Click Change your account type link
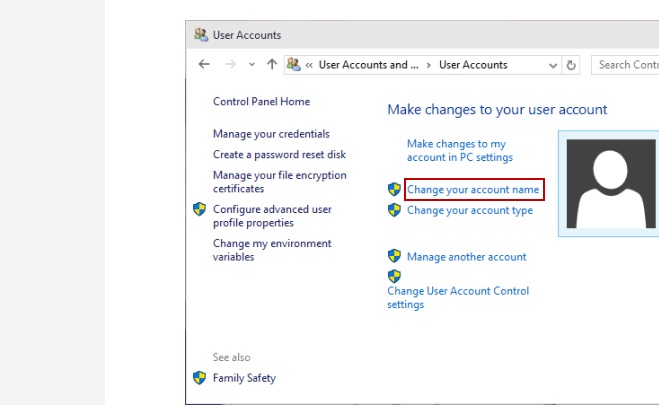The image size is (659, 405). click(x=469, y=211)
